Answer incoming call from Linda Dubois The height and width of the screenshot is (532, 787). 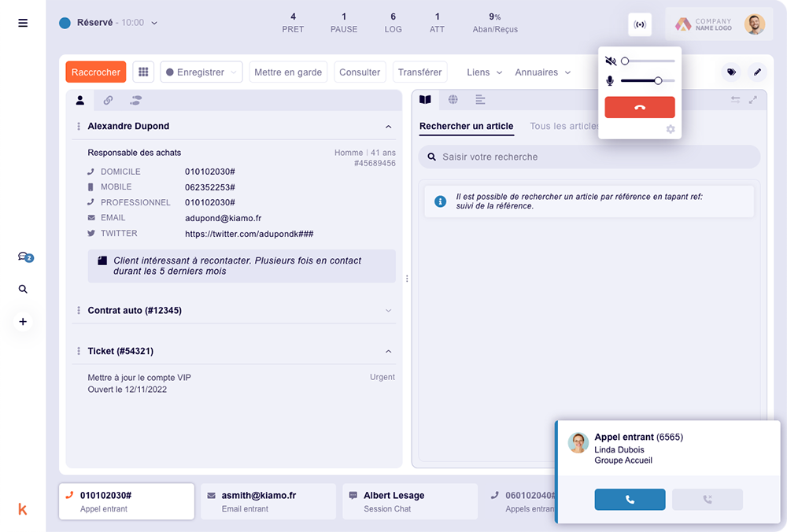coord(630,500)
